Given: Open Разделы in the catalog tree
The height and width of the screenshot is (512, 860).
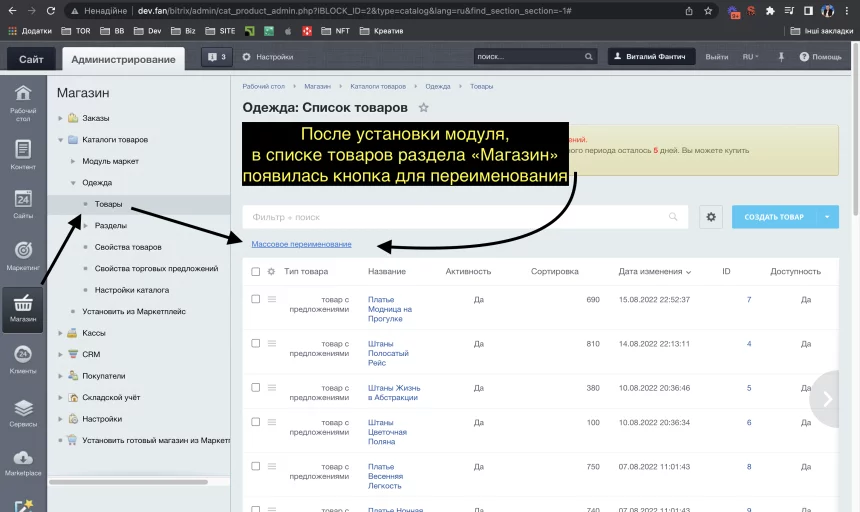Looking at the screenshot, I should [110, 226].
